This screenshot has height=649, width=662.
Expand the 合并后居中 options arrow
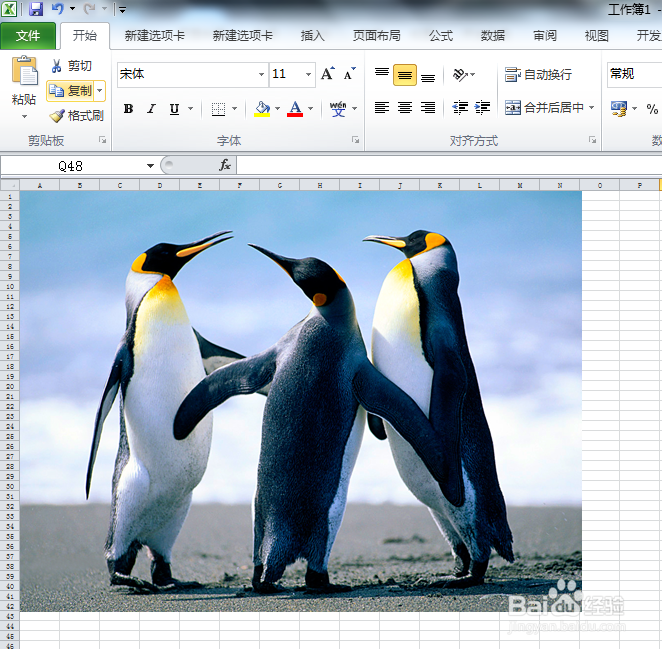coord(591,108)
